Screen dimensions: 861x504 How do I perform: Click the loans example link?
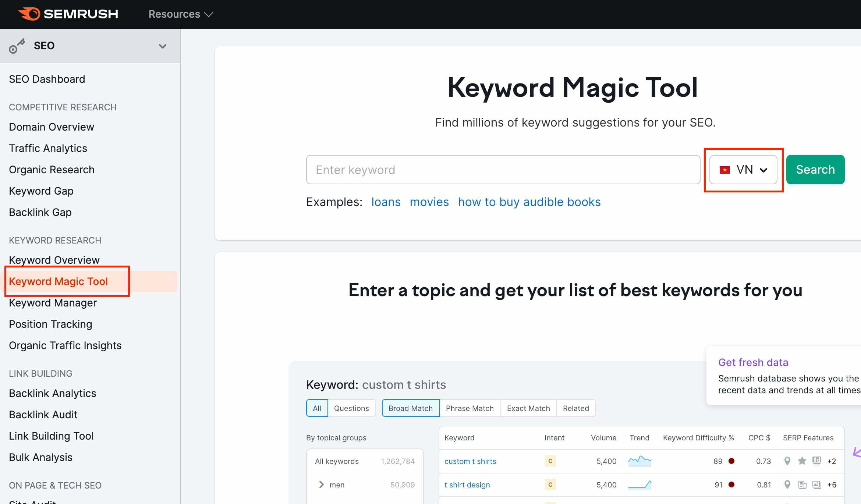[x=386, y=202]
